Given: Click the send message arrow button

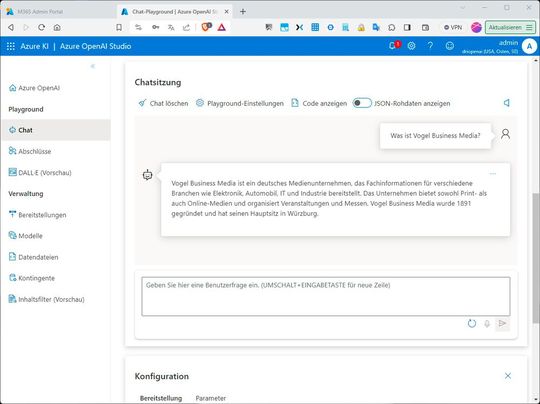Looking at the screenshot, I should 502,323.
